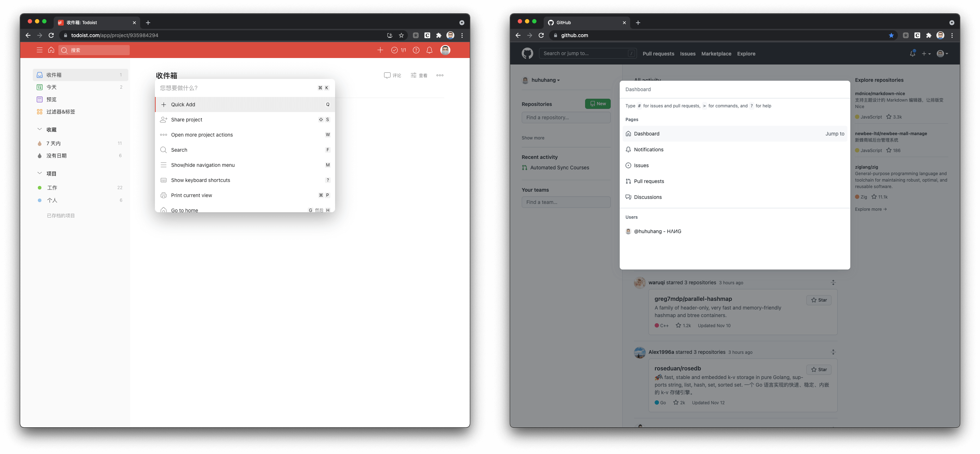Click the bookmark star in GitHub address bar

[x=891, y=35]
